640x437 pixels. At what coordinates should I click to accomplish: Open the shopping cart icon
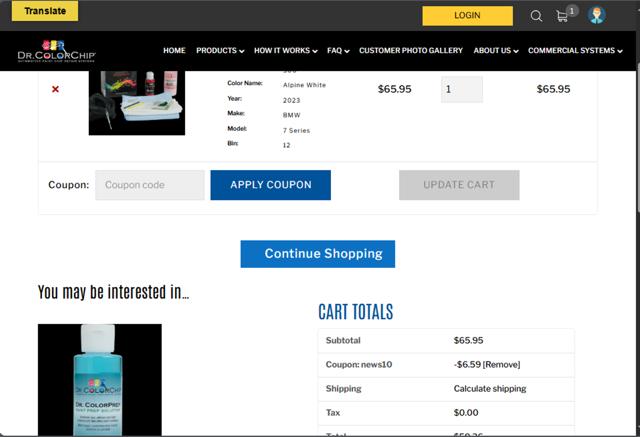pos(562,16)
